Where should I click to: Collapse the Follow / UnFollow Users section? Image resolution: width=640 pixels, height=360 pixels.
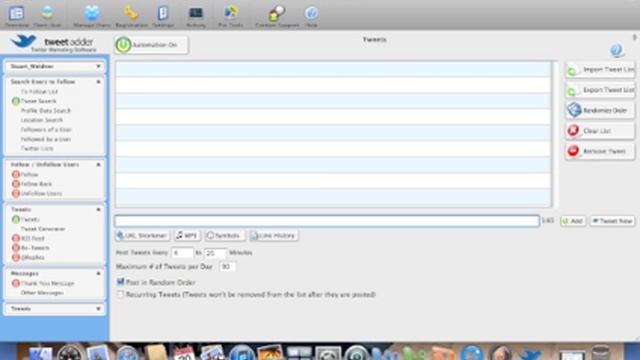tap(98, 164)
